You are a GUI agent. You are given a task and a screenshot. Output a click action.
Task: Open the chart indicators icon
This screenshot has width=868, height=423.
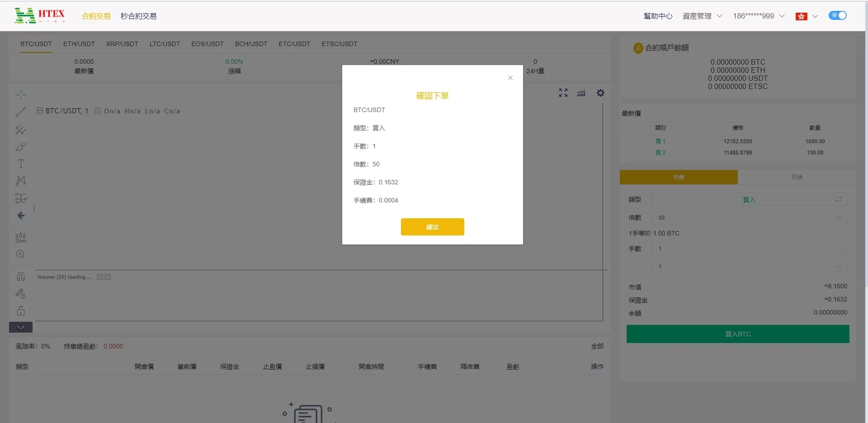pyautogui.click(x=581, y=93)
